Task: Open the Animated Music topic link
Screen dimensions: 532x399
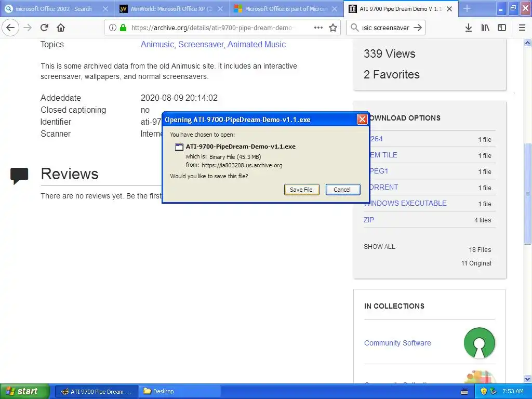Action: pos(257,45)
